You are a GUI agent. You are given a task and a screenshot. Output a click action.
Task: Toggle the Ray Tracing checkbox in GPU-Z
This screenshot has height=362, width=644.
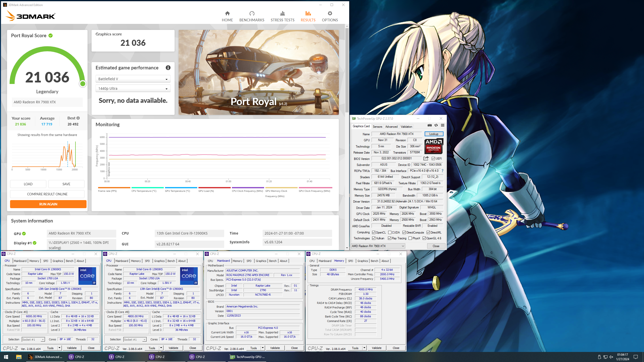(x=389, y=238)
